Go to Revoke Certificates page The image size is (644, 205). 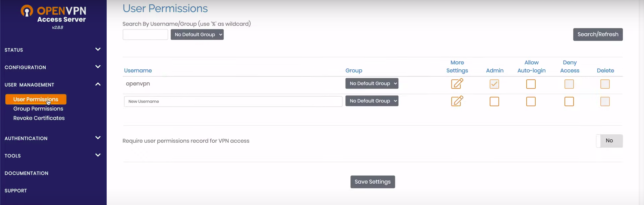tap(39, 118)
